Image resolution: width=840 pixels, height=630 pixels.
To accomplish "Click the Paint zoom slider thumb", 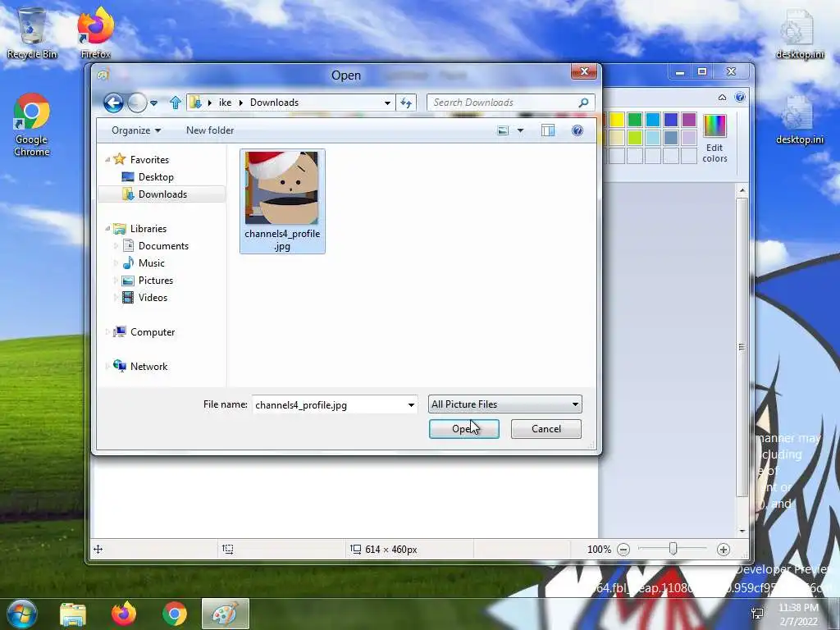I will (673, 549).
